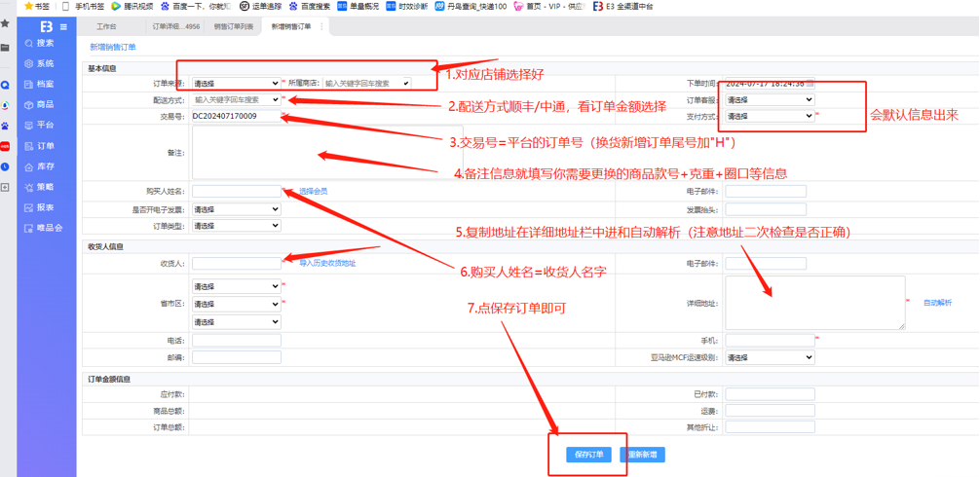Switch to the 工作台 tab
This screenshot has height=477, width=980.
tap(106, 26)
